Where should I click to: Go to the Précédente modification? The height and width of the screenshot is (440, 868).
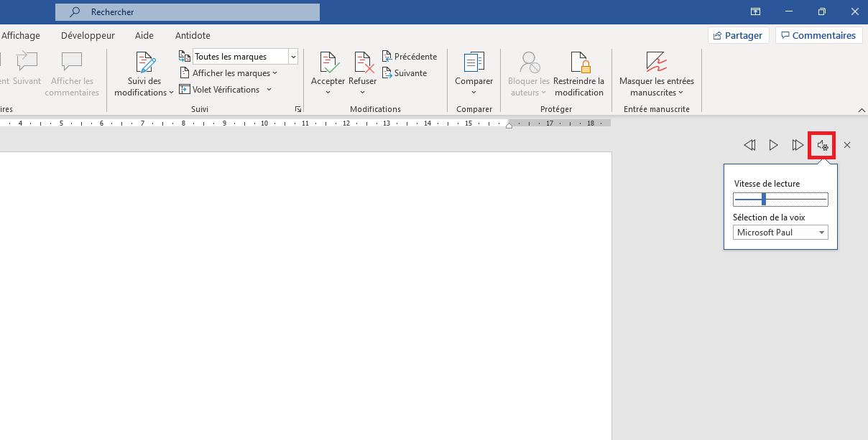[x=409, y=57]
